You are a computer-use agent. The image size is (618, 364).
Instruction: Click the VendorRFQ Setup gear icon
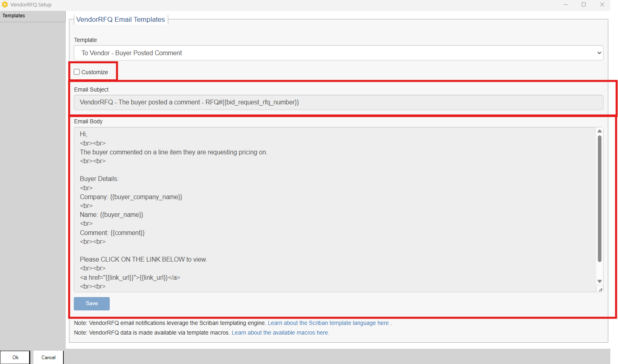pos(5,4)
